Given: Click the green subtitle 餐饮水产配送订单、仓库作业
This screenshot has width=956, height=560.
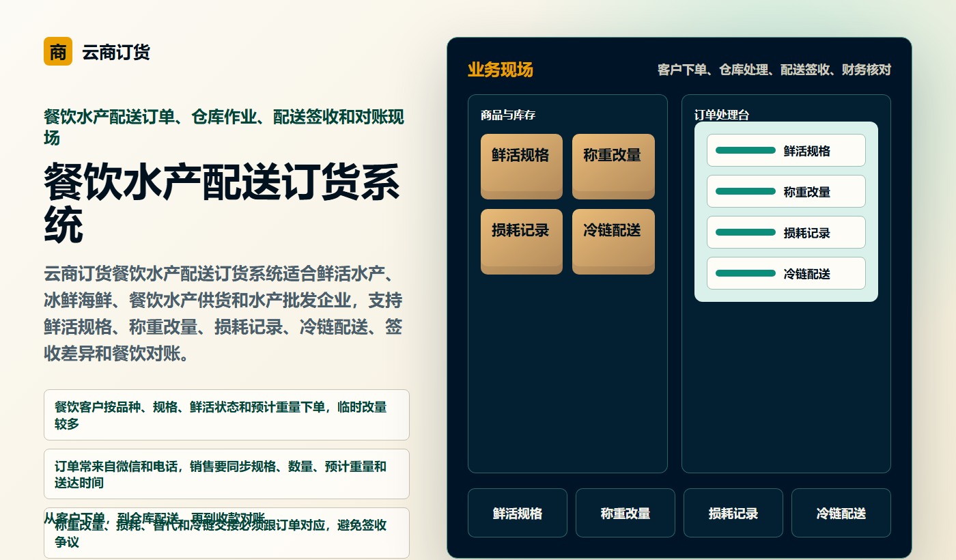Looking at the screenshot, I should point(224,127).
